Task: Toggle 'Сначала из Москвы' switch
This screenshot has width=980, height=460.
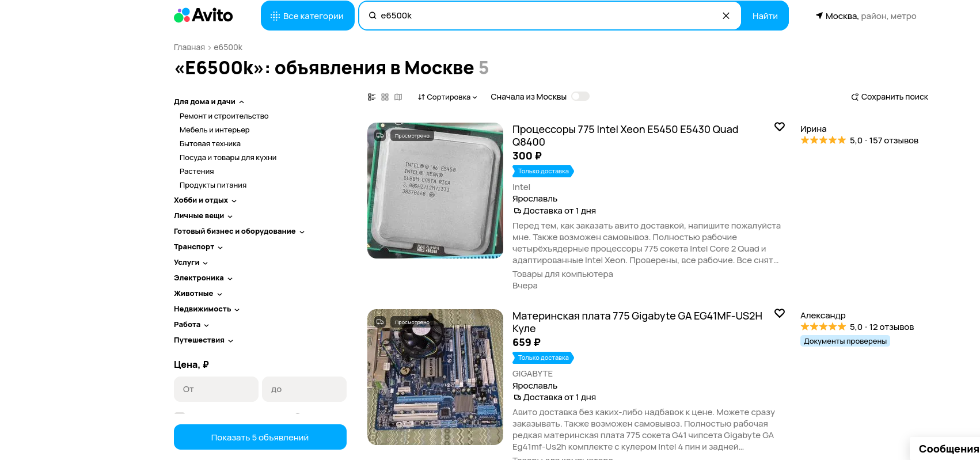Action: 580,96
